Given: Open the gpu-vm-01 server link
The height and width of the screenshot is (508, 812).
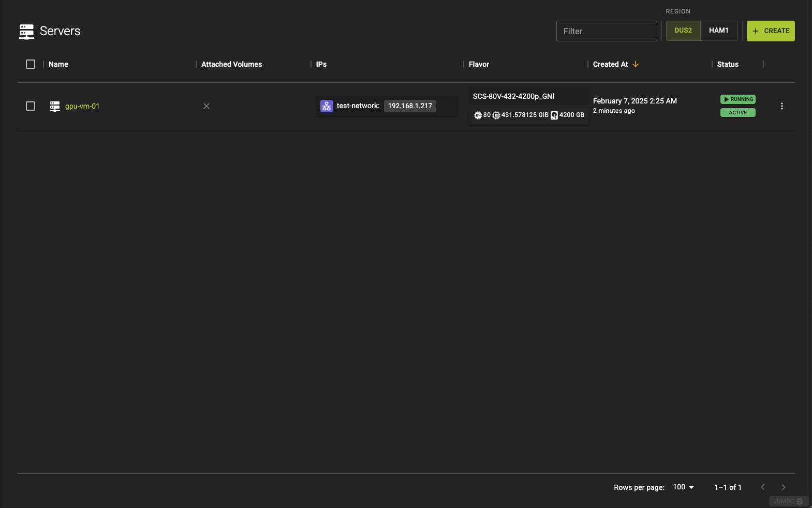Looking at the screenshot, I should pyautogui.click(x=82, y=106).
